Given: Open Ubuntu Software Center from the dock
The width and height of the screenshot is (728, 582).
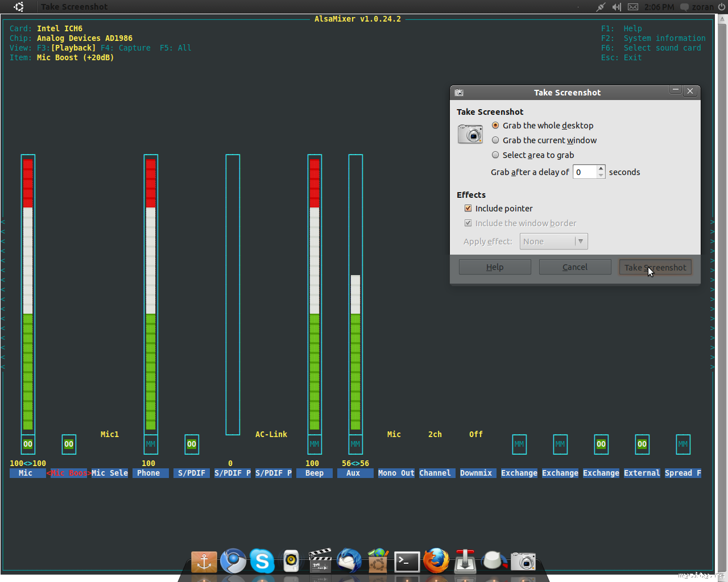Looking at the screenshot, I should (x=378, y=561).
